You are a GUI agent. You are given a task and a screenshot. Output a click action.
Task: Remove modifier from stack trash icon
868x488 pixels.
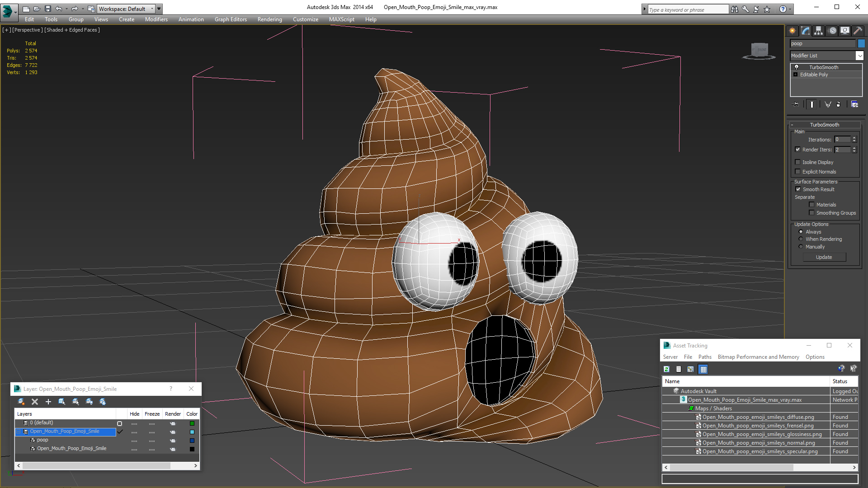[x=839, y=104]
